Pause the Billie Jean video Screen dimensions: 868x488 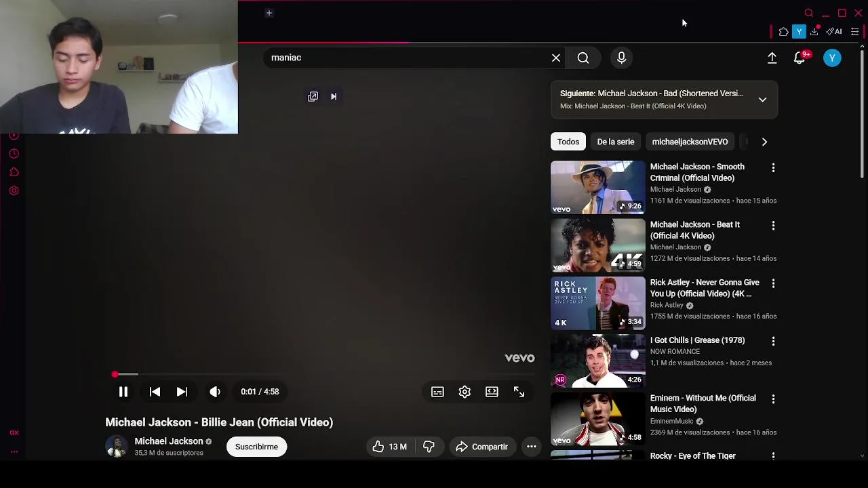click(x=123, y=392)
